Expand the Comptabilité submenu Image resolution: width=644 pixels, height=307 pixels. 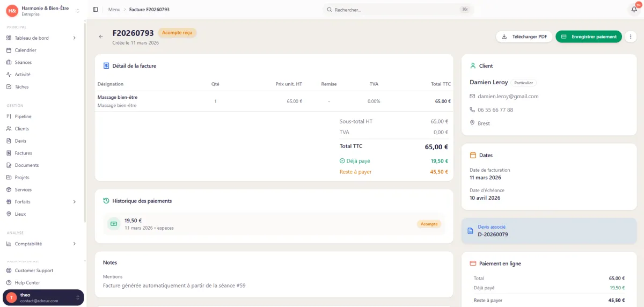[74, 244]
